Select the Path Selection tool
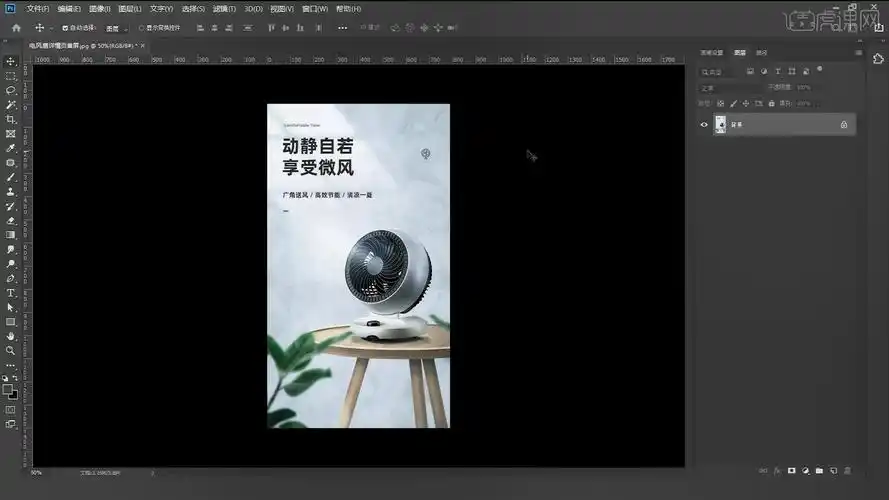Image resolution: width=889 pixels, height=500 pixels. point(11,307)
